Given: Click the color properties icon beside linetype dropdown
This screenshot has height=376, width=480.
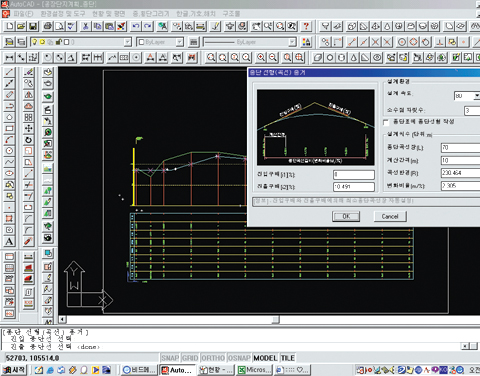Looking at the screenshot, I should pos(306,42).
